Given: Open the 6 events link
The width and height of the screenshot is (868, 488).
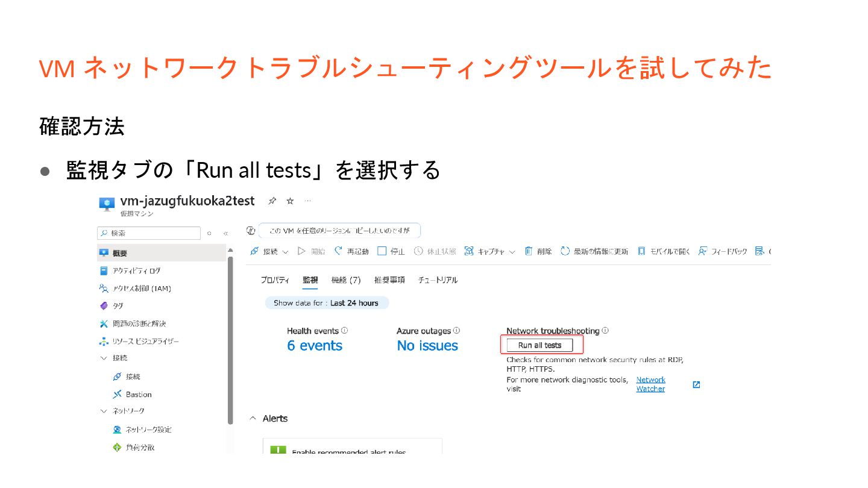Looking at the screenshot, I should 315,346.
